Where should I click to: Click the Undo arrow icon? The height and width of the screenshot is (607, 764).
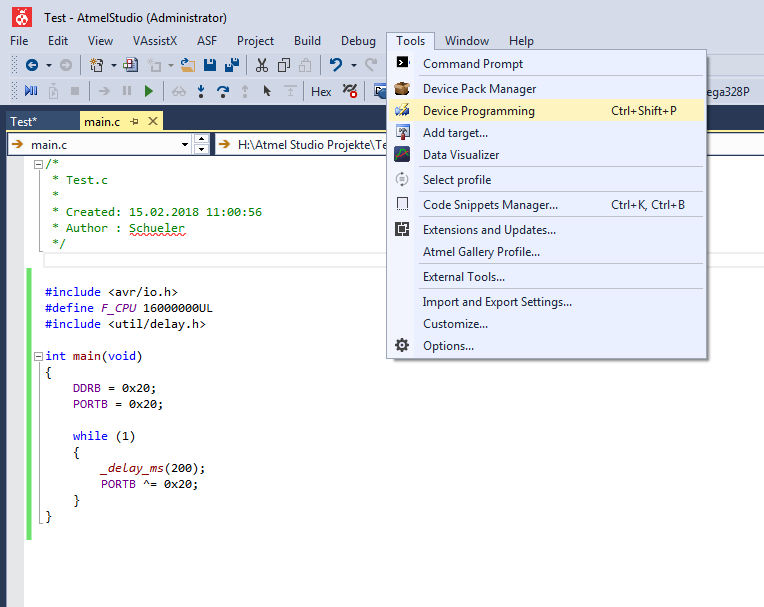click(336, 65)
